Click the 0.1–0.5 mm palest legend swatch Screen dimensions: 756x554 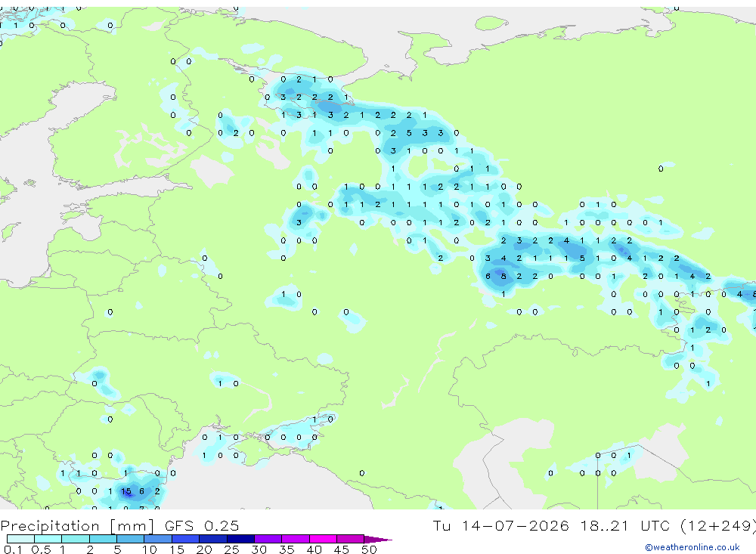(x=20, y=539)
